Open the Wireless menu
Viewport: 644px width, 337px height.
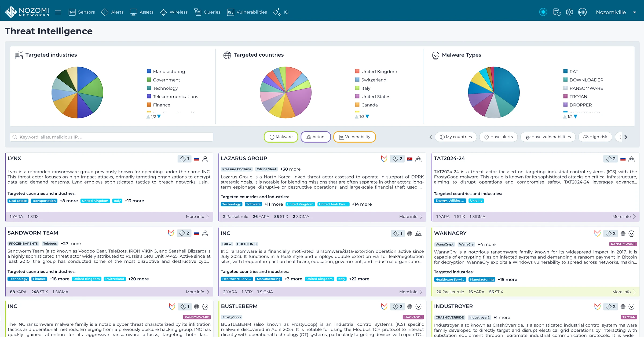tap(174, 12)
